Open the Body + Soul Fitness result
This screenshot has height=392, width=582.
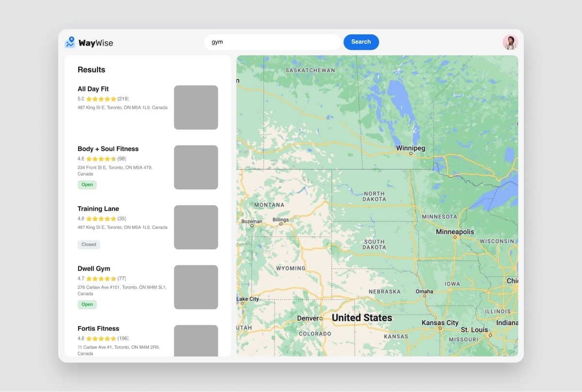pos(108,149)
